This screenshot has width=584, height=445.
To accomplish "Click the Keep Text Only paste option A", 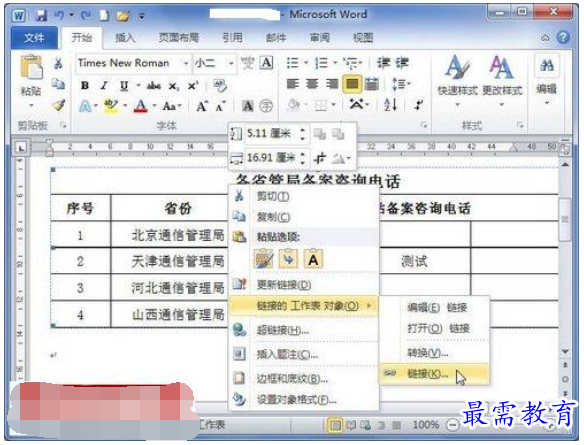I will coord(313,260).
